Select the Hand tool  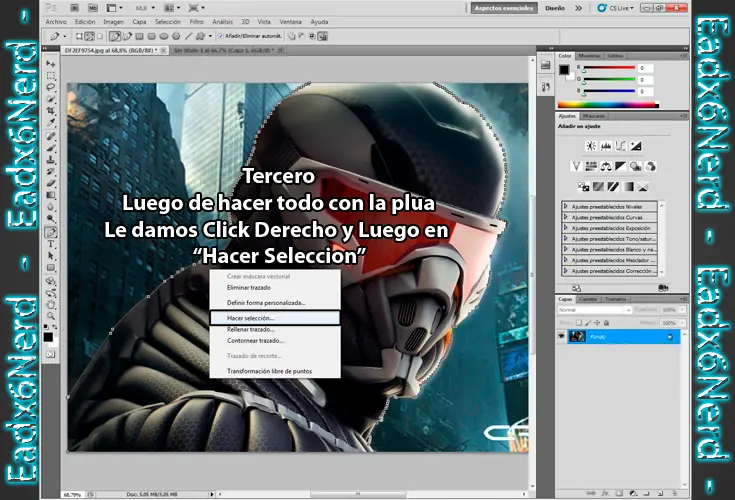click(51, 305)
